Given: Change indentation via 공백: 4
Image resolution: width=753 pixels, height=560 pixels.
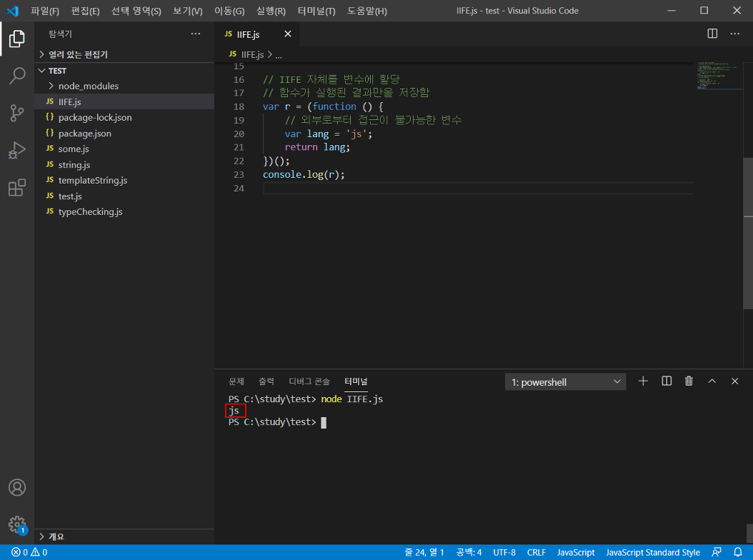Looking at the screenshot, I should click(x=469, y=552).
